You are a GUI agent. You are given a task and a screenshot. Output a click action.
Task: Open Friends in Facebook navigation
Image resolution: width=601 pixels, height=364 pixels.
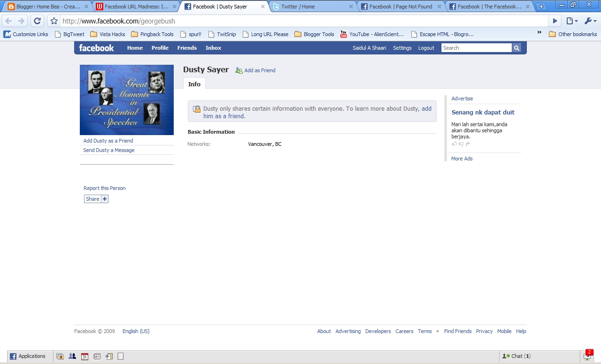pyautogui.click(x=187, y=48)
